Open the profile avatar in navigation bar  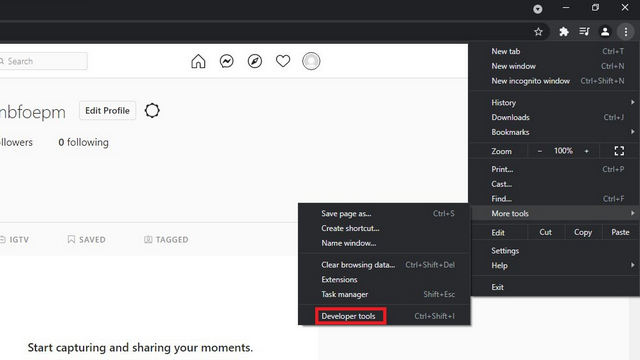(311, 61)
